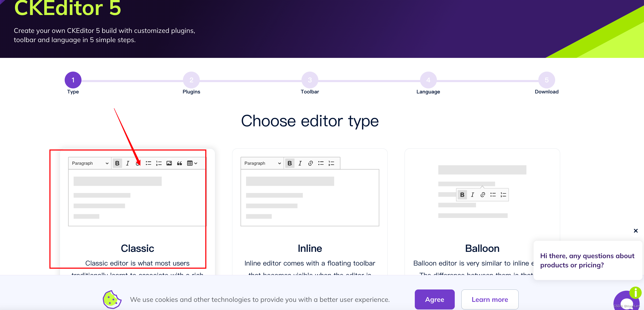Close the chat popup message
The width and height of the screenshot is (644, 310).
tap(636, 231)
